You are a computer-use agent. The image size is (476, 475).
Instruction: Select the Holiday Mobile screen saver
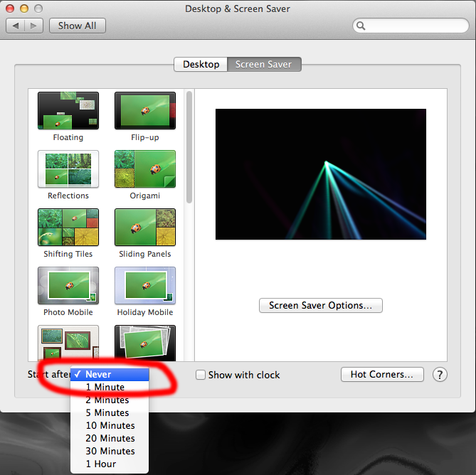point(145,285)
